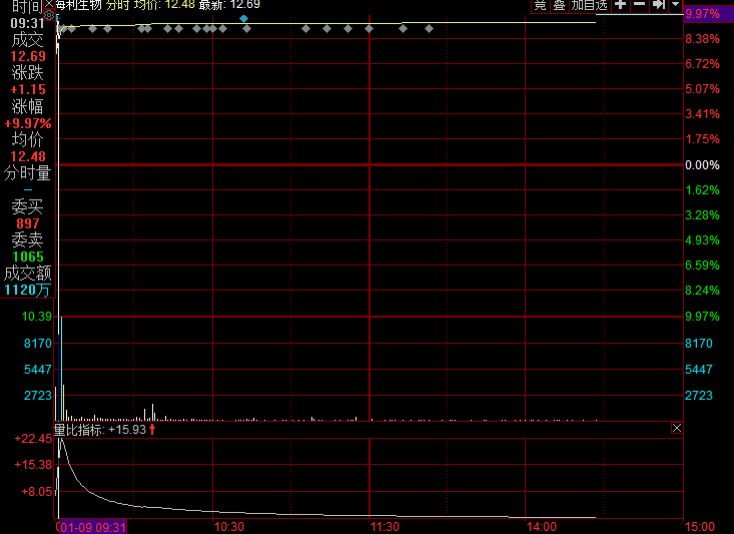The height and width of the screenshot is (534, 734).
Task: Click the gray diamond marker farthest right
Action: [429, 29]
